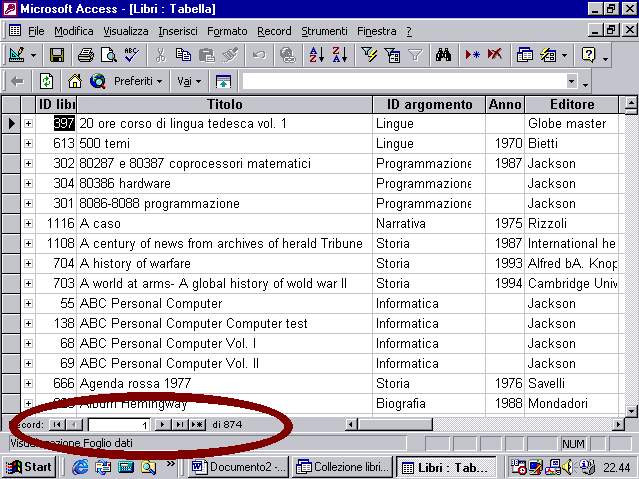Click Filter by Selection icon

tap(369, 55)
